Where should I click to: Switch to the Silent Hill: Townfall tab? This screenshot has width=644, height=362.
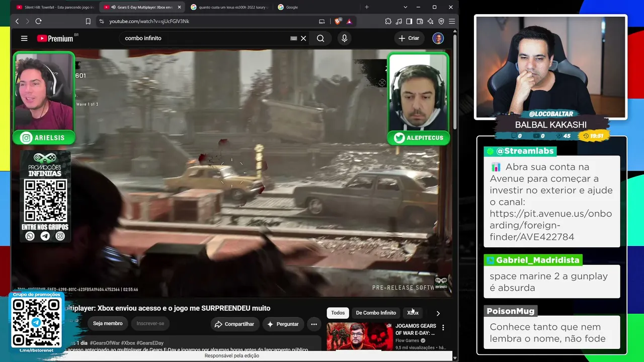(x=55, y=7)
